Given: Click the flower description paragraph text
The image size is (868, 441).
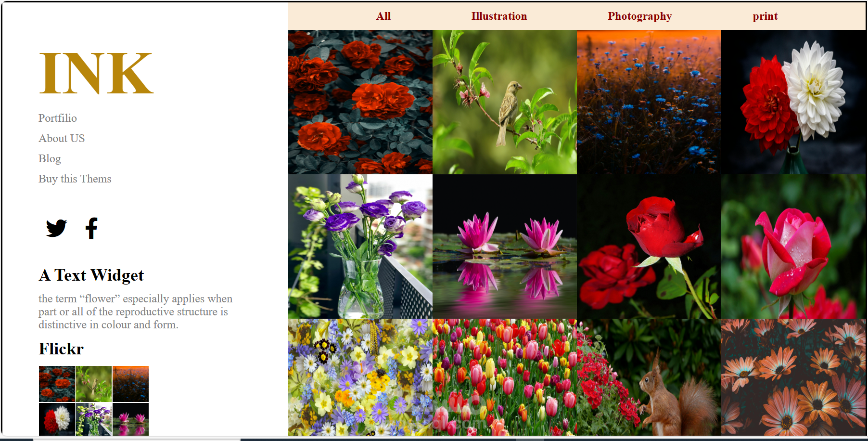Looking at the screenshot, I should pos(135,311).
